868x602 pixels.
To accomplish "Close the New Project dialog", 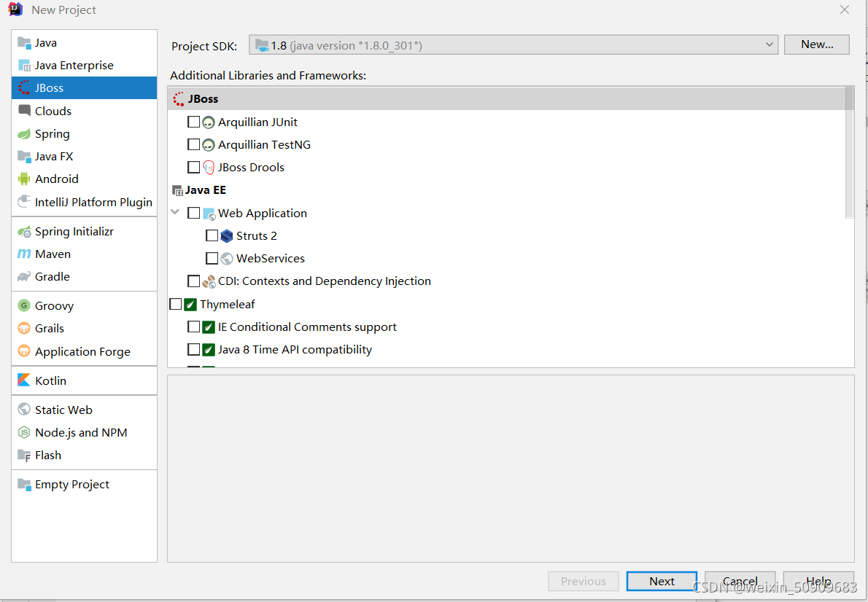I will coord(845,10).
